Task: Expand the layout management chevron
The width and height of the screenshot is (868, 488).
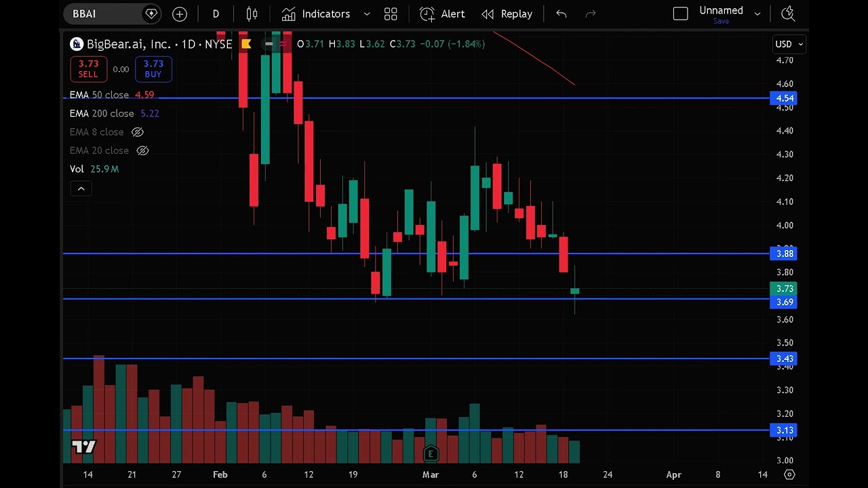Action: click(757, 14)
